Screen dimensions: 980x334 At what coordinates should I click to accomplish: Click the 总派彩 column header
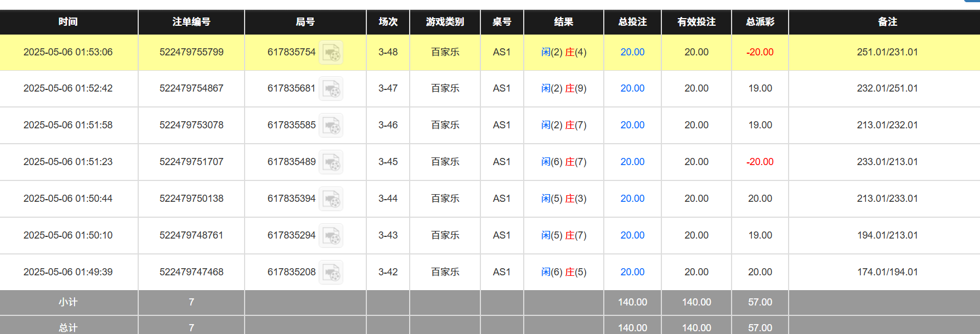point(760,22)
